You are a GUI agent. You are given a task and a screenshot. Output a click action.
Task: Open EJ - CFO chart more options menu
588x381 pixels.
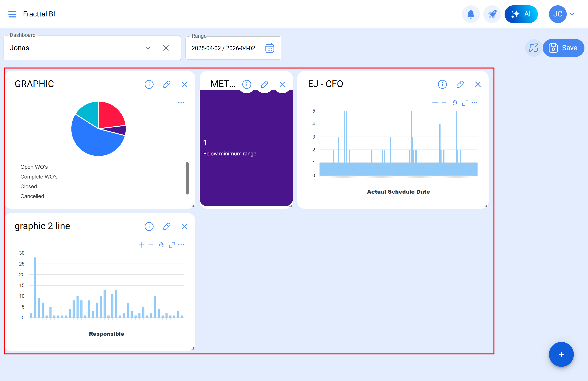[x=474, y=103]
